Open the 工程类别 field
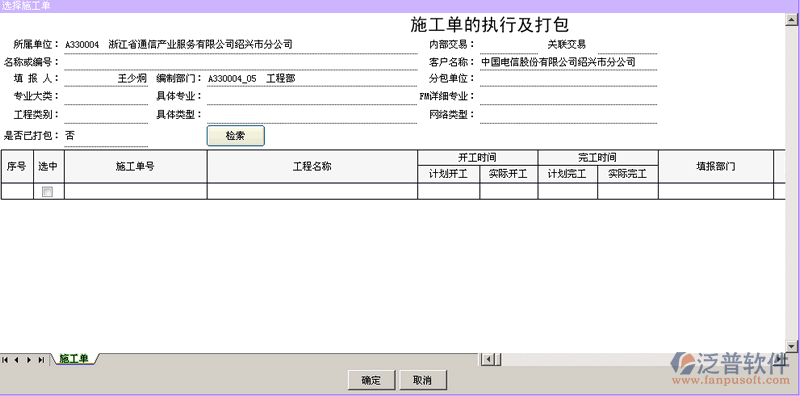Image resolution: width=800 pixels, height=396 pixels. [106, 115]
